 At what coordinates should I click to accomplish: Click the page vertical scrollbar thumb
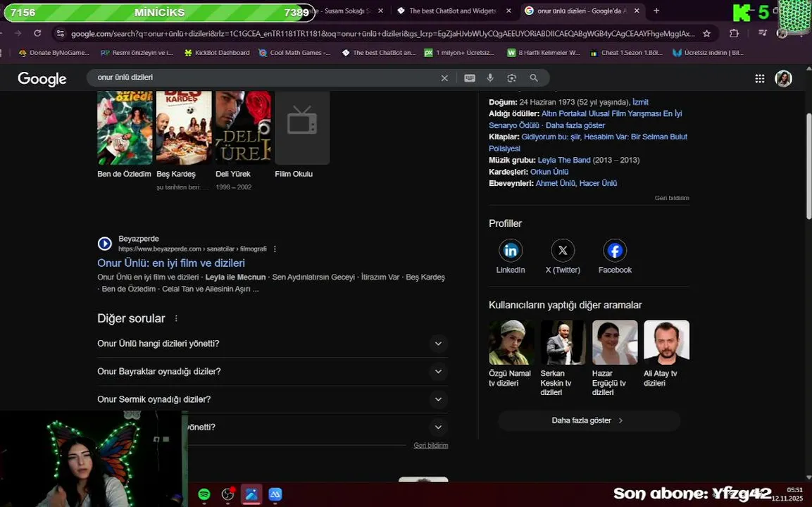[808, 165]
